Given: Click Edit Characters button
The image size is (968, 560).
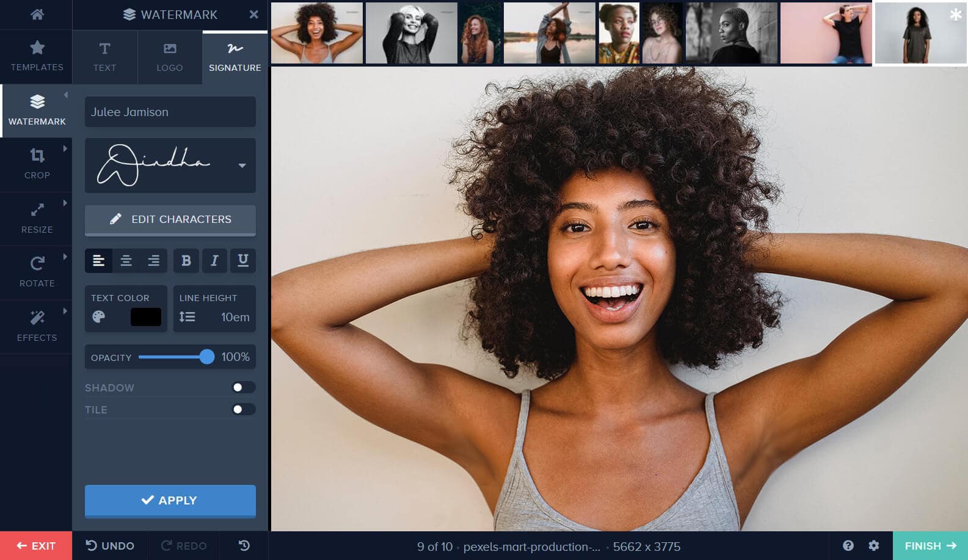Looking at the screenshot, I should point(170,220).
